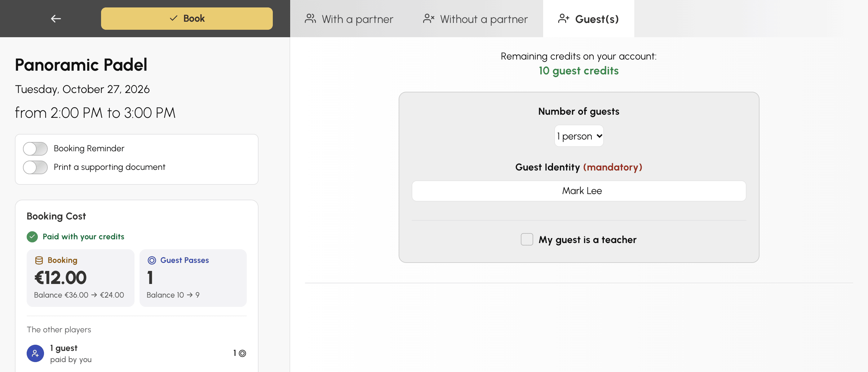Image resolution: width=868 pixels, height=372 pixels.
Task: Enable the Booking Reminder toggle
Action: 35,148
